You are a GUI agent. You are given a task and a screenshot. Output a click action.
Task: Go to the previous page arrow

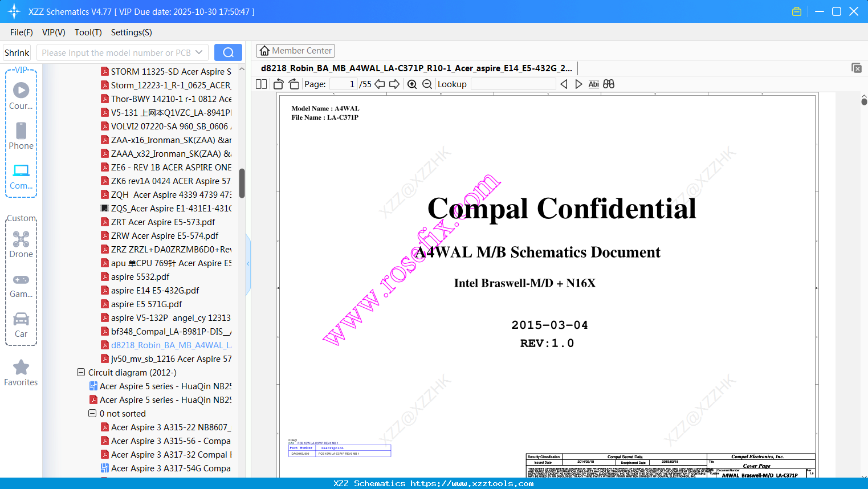coord(380,84)
